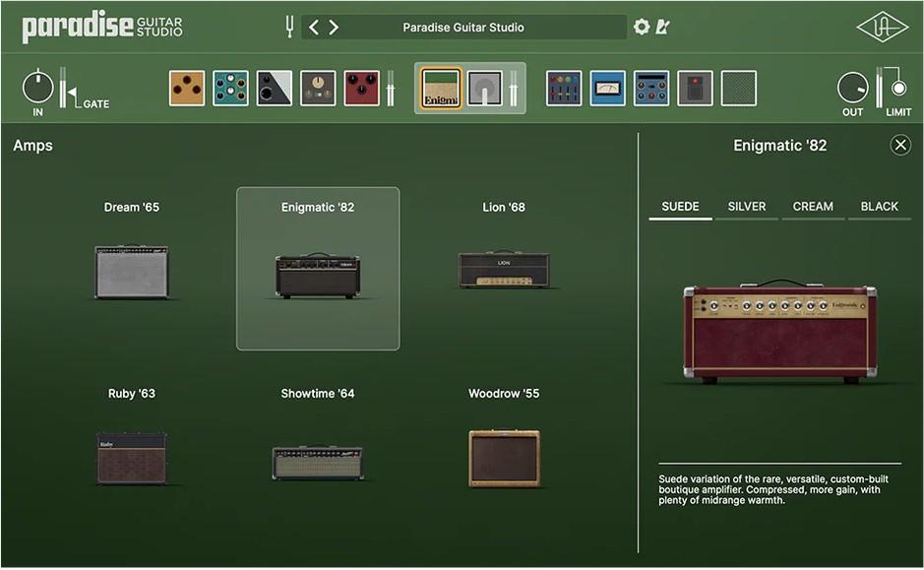Select the orange three-knob pedal in the chain
The image size is (924, 570).
(x=187, y=88)
